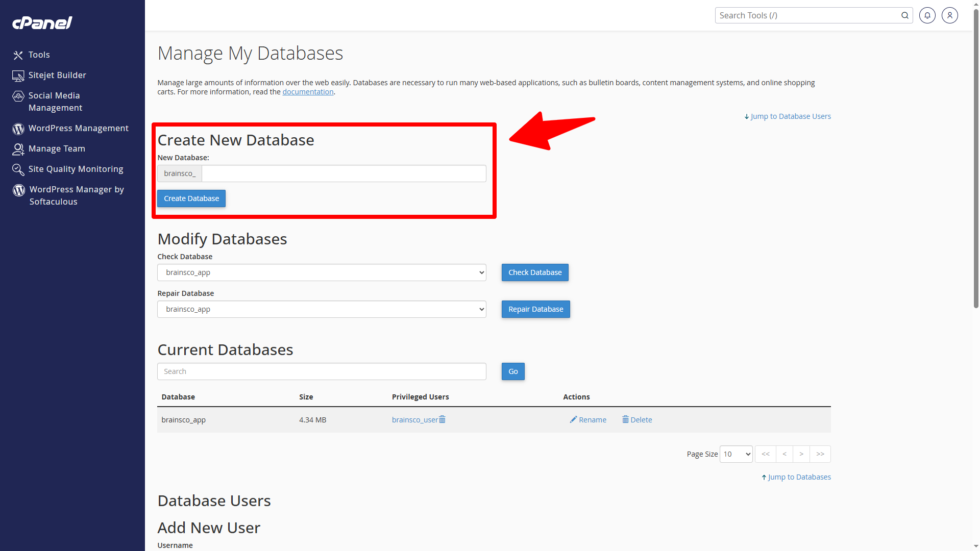The width and height of the screenshot is (980, 551).
Task: Delete the brainsco_app database
Action: 637,420
